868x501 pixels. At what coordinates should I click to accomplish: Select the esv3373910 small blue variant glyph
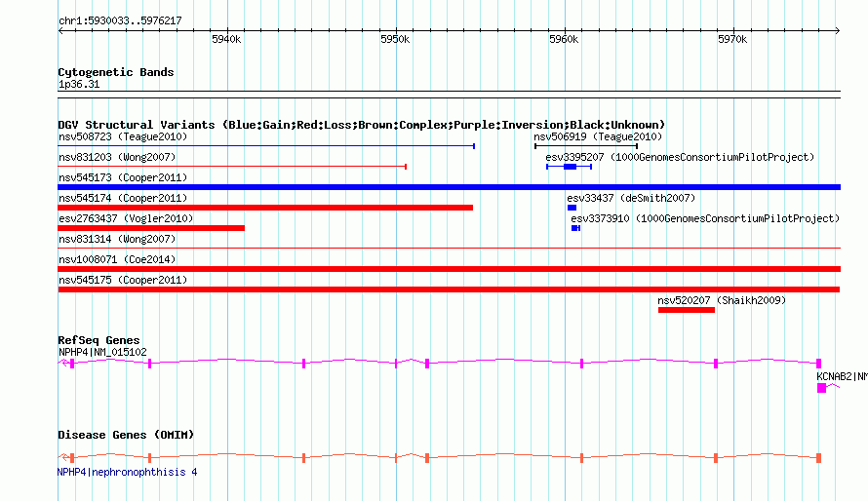[575, 228]
